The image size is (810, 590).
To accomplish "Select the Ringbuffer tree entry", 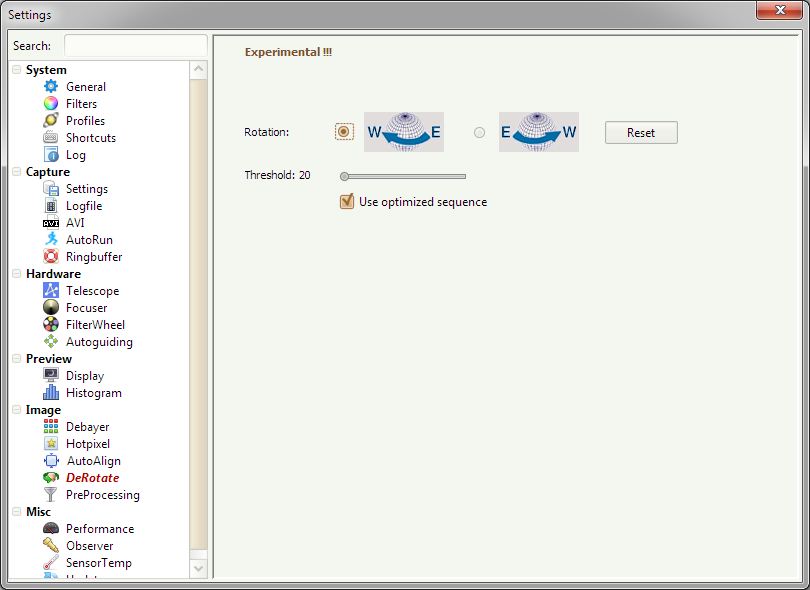I will pyautogui.click(x=94, y=257).
